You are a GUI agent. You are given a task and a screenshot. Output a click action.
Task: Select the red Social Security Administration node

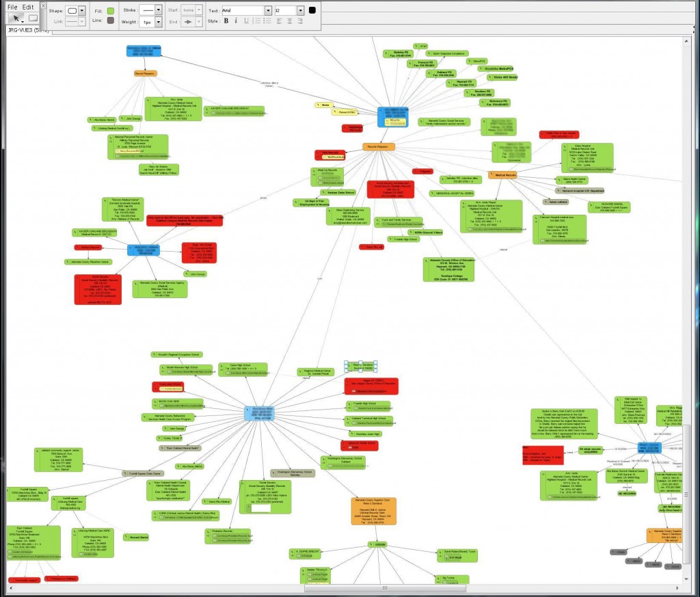point(390,189)
